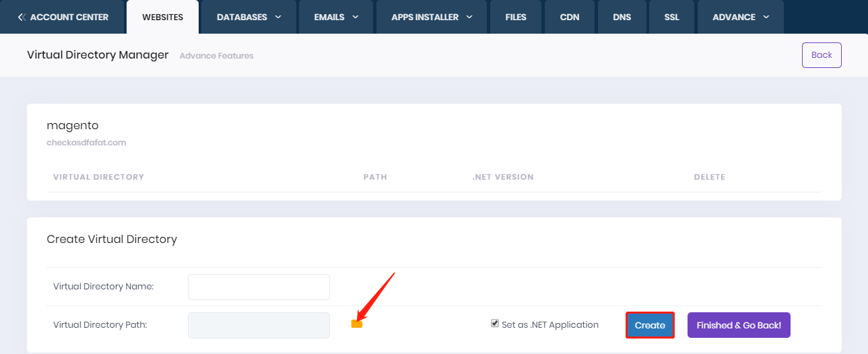Click the Virtual Directory Path field
Viewport: 868px width, 354px height.
[x=259, y=325]
